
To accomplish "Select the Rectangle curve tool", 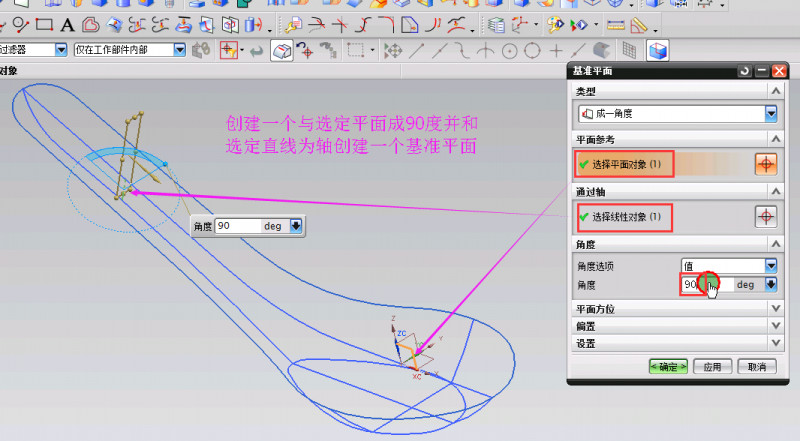I will click(x=44, y=24).
